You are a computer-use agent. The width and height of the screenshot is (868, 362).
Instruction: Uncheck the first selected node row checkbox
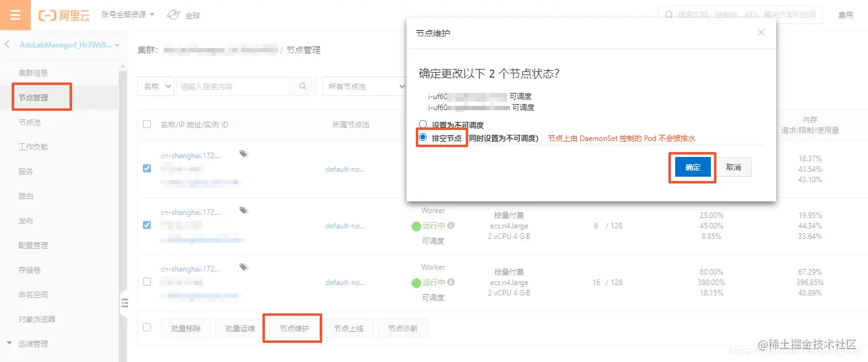pos(146,167)
